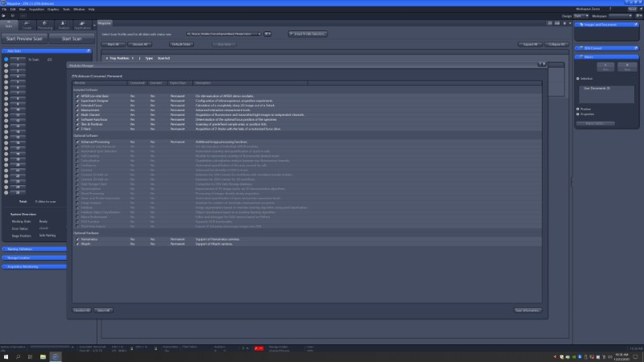
Task: Expand the Naming Definition panel
Action: (32, 249)
